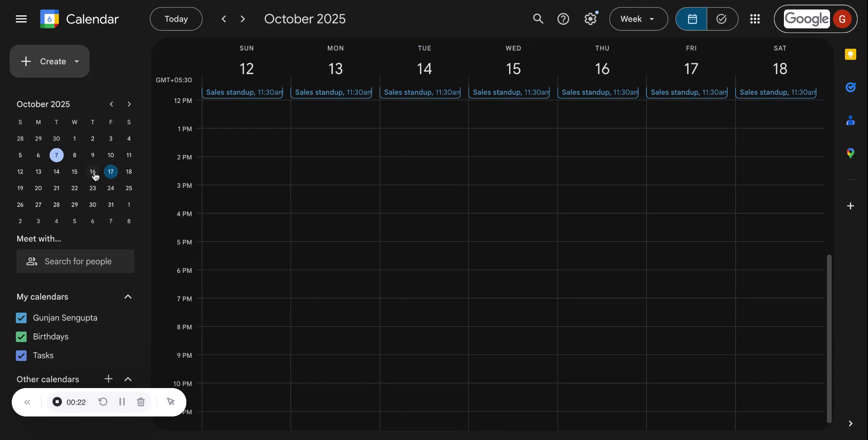Disable the Birthdays calendar
The width and height of the screenshot is (868, 440).
tap(21, 337)
